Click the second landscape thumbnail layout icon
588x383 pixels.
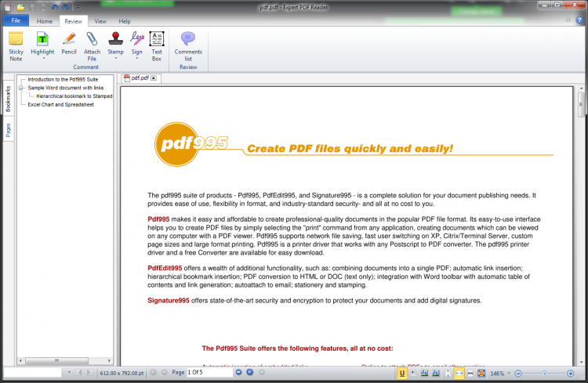pos(436,374)
